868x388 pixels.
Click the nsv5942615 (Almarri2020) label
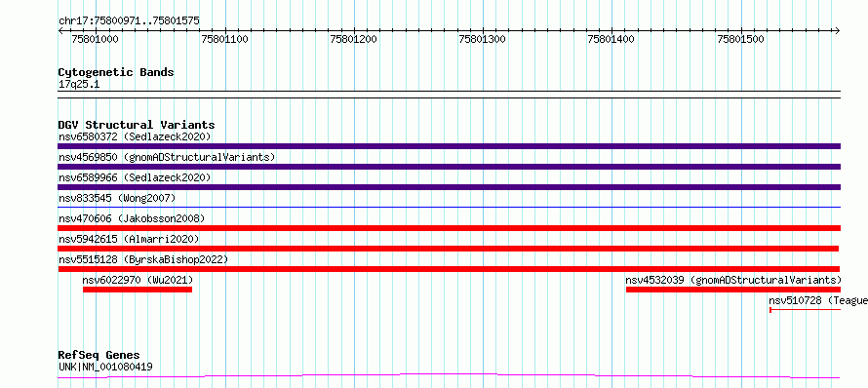(x=129, y=239)
